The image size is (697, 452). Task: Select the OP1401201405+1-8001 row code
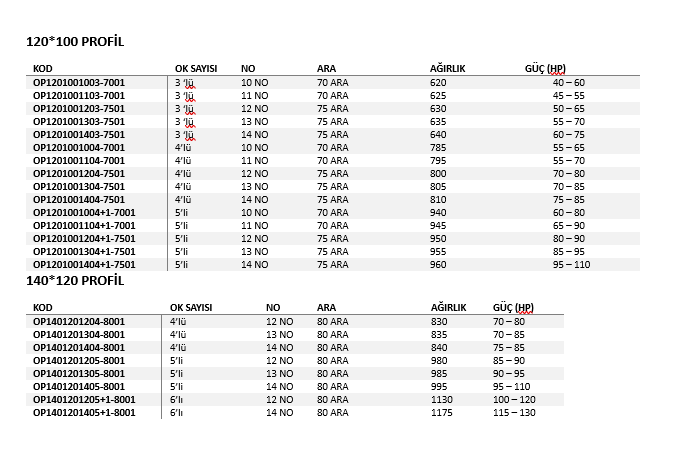84,412
